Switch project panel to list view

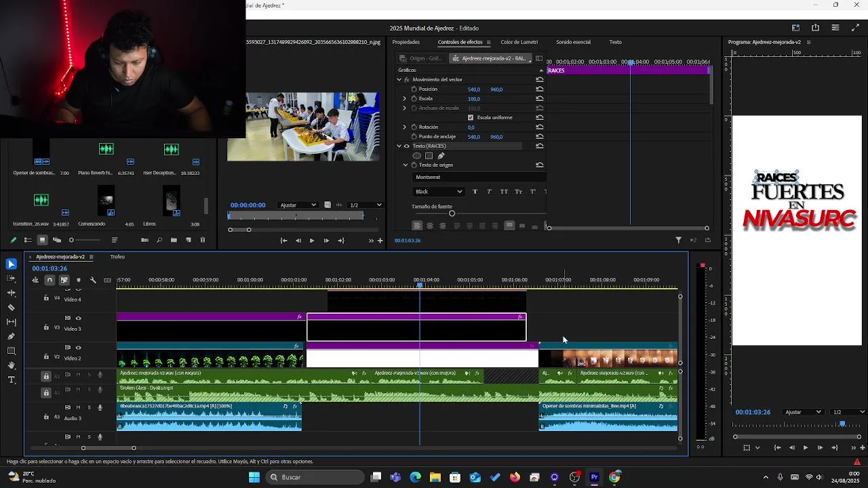[28, 240]
